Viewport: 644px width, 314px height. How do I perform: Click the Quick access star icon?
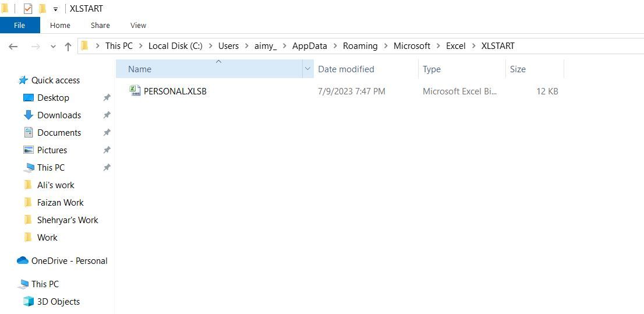23,80
